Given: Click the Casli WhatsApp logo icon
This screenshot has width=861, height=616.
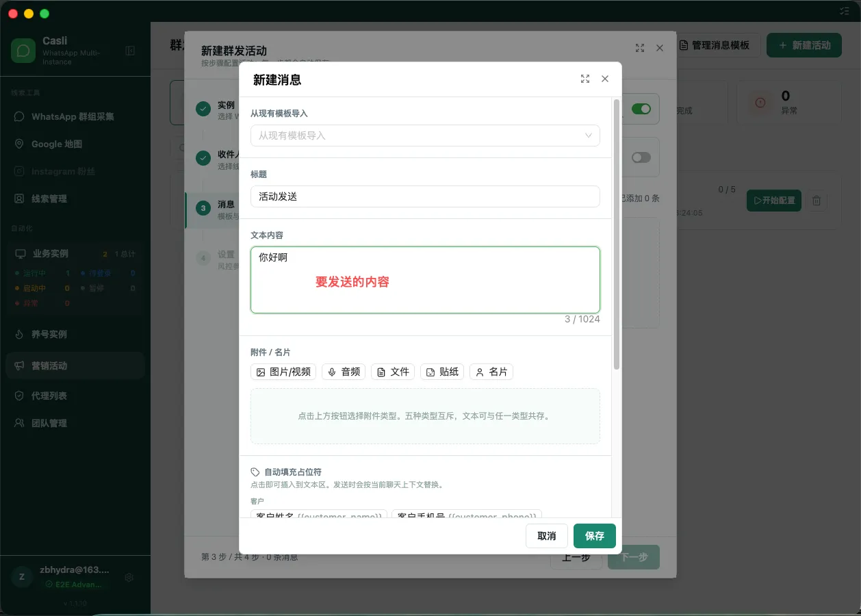Looking at the screenshot, I should click(23, 51).
